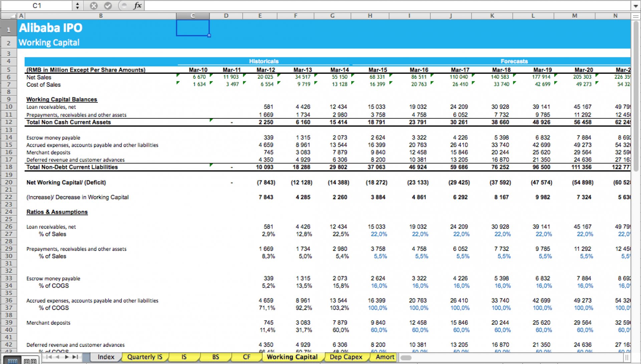Jump to last sheet tab arrow
Viewport: 641px width, 364px height.
tap(75, 357)
